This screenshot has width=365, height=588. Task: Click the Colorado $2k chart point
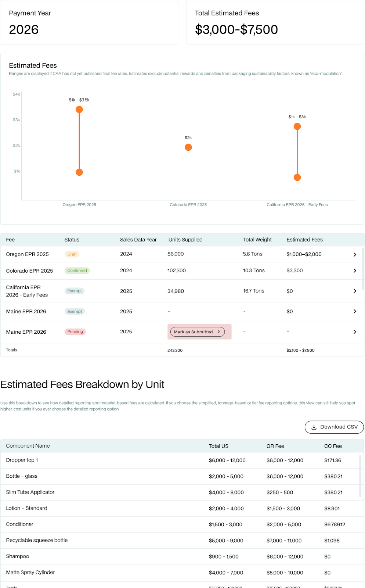point(188,147)
